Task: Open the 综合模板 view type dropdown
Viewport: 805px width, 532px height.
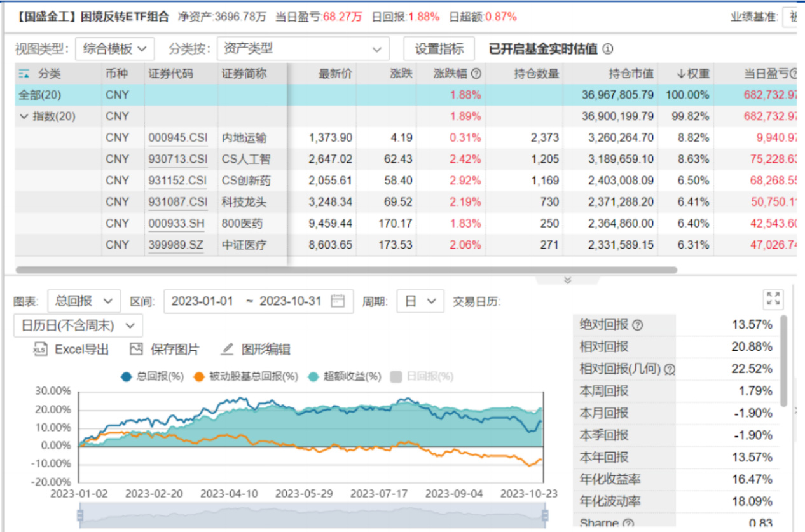Action: (114, 48)
